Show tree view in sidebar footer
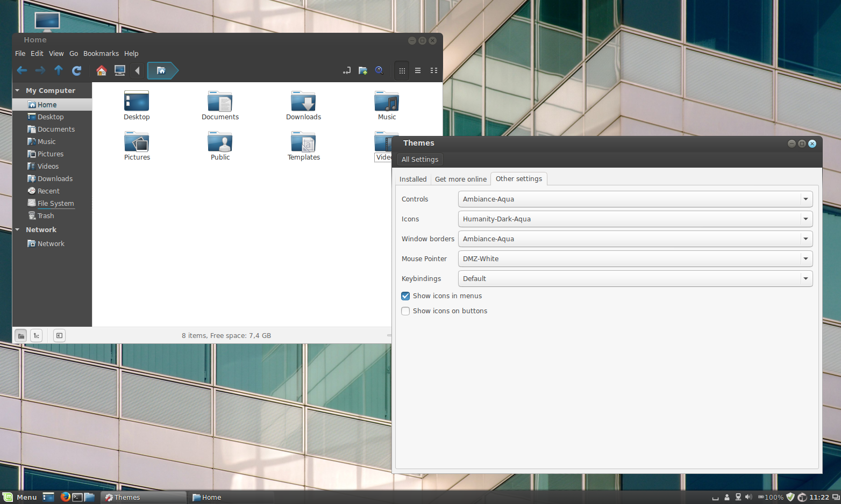 pos(36,336)
